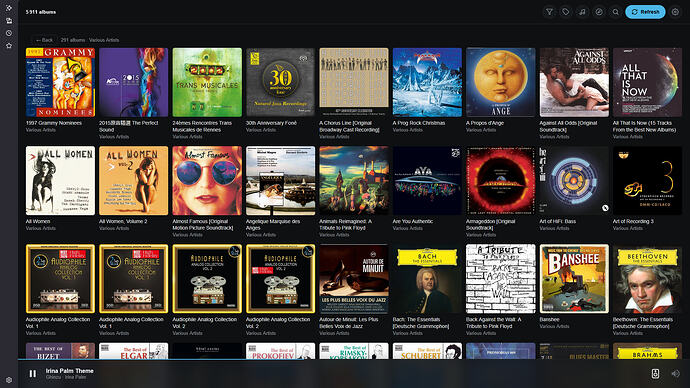Open Angelique Marquise des Anges cover

point(281,180)
